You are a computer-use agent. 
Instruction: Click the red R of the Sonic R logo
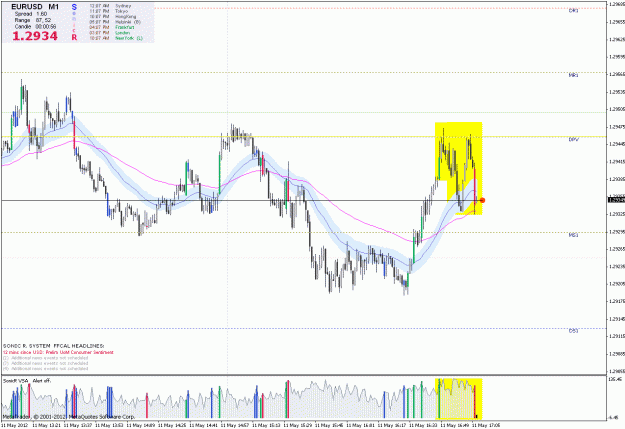coord(74,37)
